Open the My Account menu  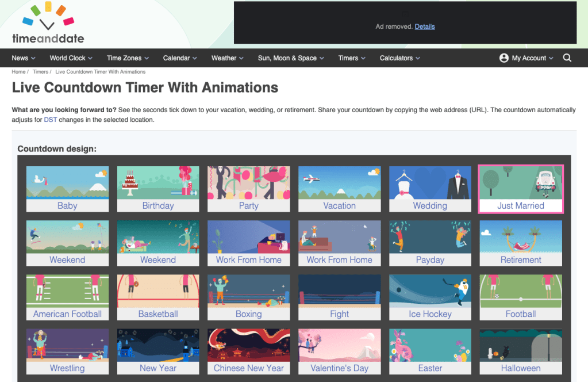[526, 58]
